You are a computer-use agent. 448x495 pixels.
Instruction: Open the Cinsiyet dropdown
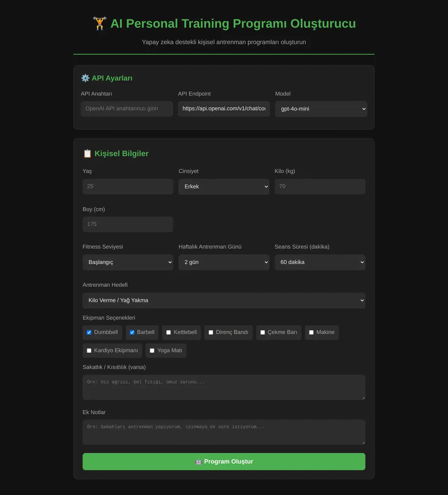(x=224, y=187)
